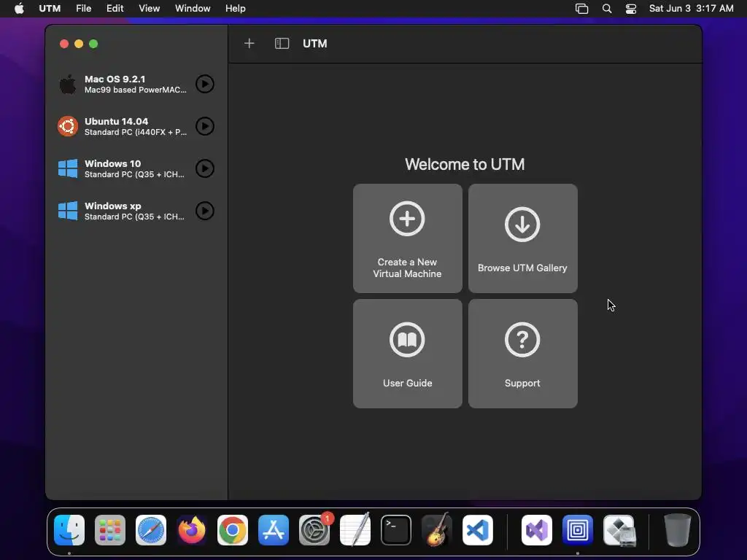Open Create a New Virtual Machine tile
Screen dimensions: 747x560
(x=407, y=238)
